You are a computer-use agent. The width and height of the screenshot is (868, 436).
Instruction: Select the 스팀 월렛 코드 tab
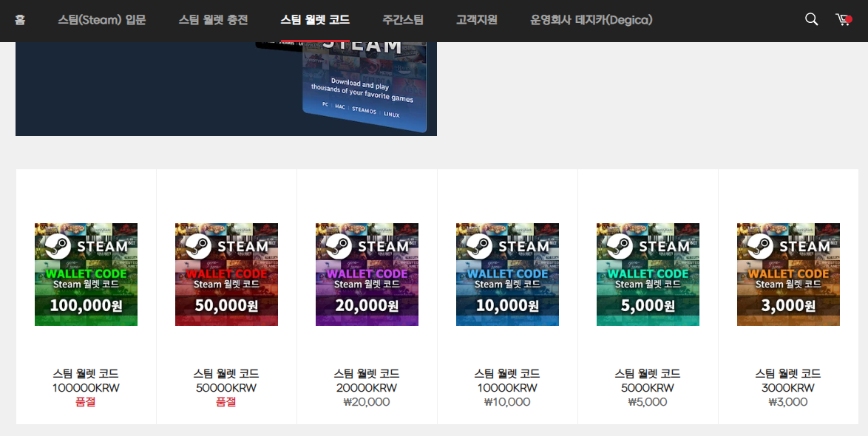click(x=315, y=20)
